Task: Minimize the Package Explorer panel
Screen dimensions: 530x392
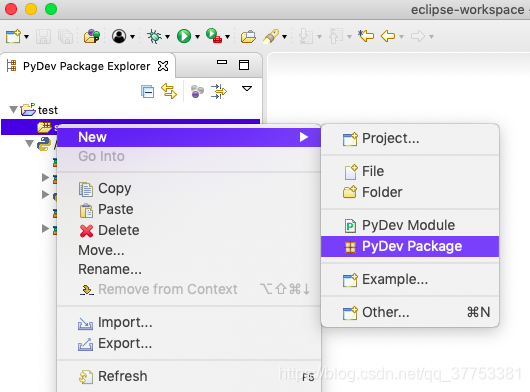Action: (x=222, y=62)
